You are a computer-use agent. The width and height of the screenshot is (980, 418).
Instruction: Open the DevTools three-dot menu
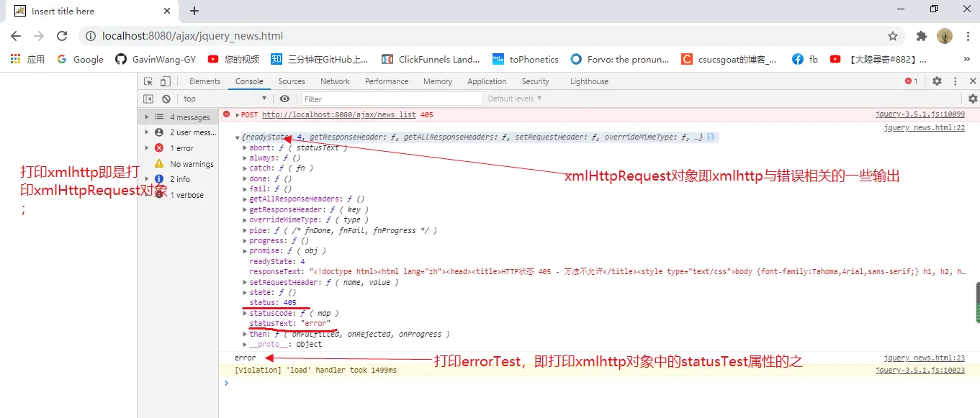pos(956,81)
